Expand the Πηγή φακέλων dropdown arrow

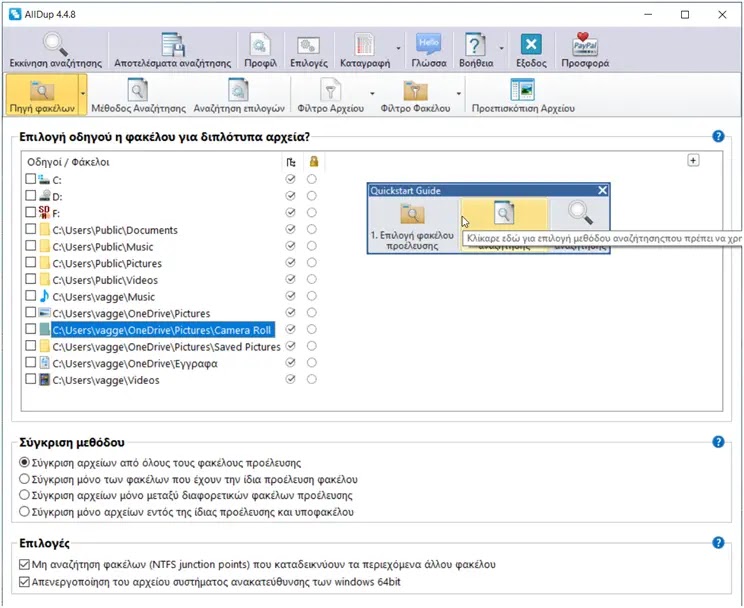[x=83, y=94]
